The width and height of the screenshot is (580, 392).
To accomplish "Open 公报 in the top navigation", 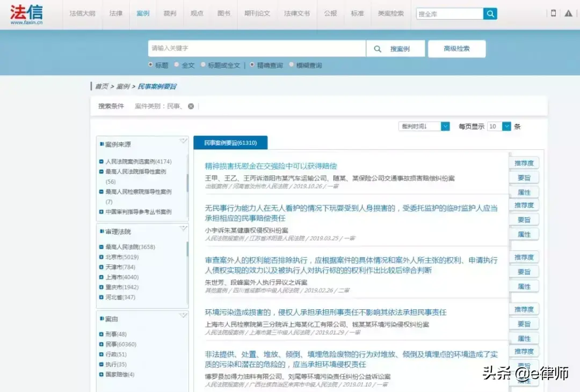I will [x=330, y=13].
